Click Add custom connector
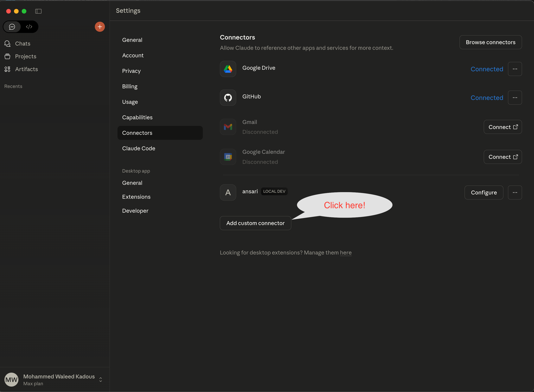The image size is (534, 392). point(255,223)
